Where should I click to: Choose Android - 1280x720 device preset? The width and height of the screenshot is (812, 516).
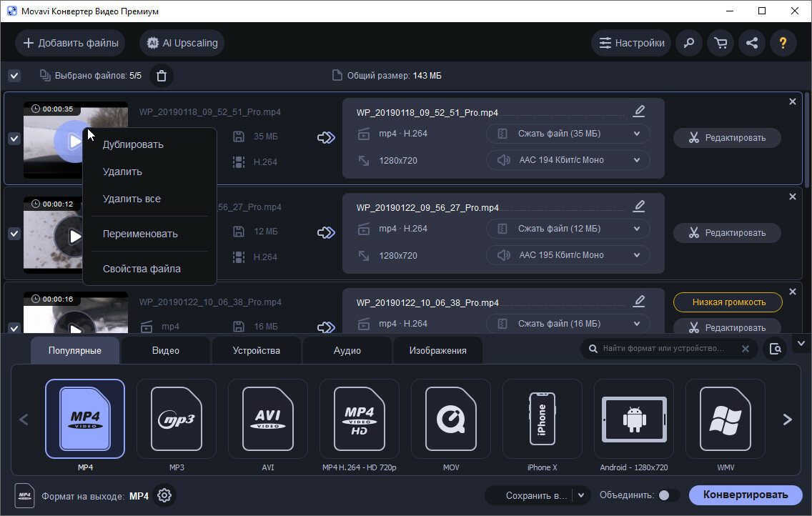634,419
